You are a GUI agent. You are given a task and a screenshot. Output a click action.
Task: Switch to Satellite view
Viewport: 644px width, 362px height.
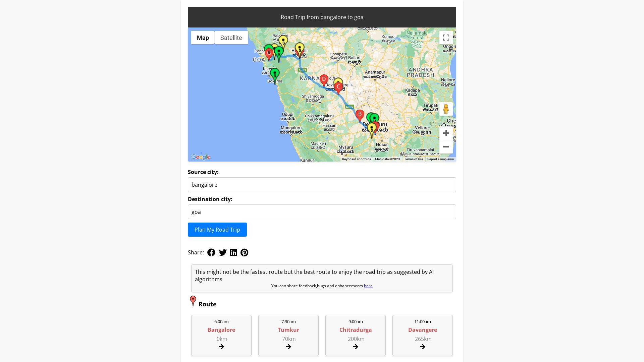point(231,38)
